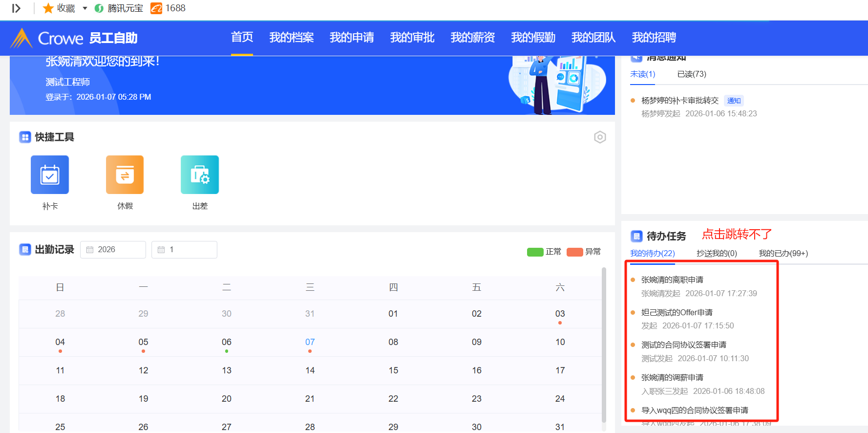868x433 pixels.
Task: Select the 我的待办(22) tab
Action: coord(653,253)
